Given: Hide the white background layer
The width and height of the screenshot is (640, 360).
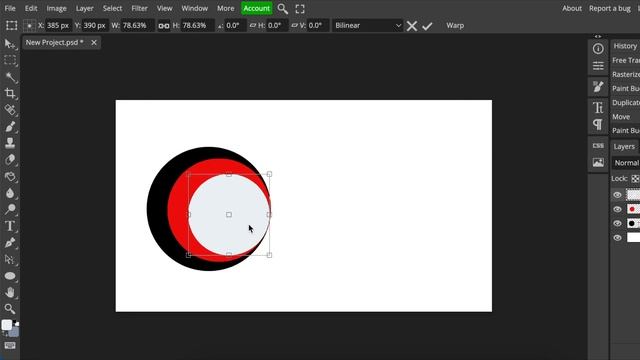Looking at the screenshot, I should pyautogui.click(x=617, y=238).
